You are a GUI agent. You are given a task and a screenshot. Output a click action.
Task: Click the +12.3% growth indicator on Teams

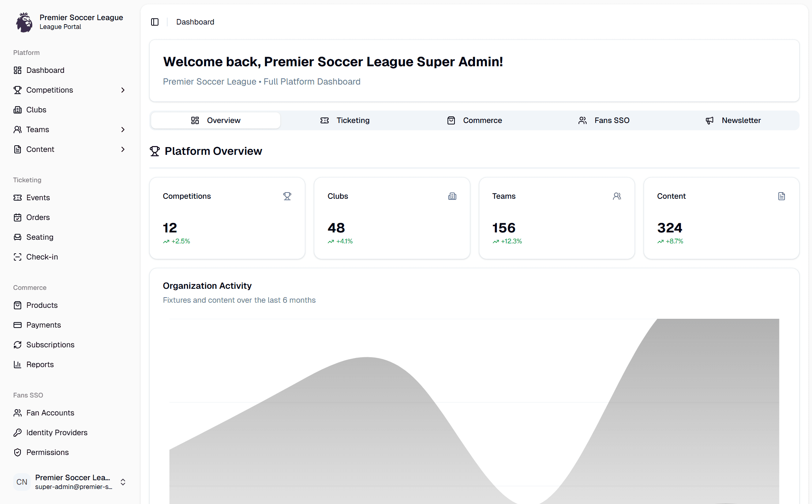point(508,241)
